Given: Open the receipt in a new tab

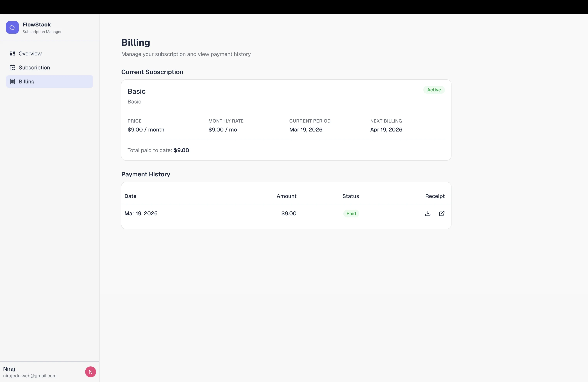Looking at the screenshot, I should pyautogui.click(x=442, y=214).
